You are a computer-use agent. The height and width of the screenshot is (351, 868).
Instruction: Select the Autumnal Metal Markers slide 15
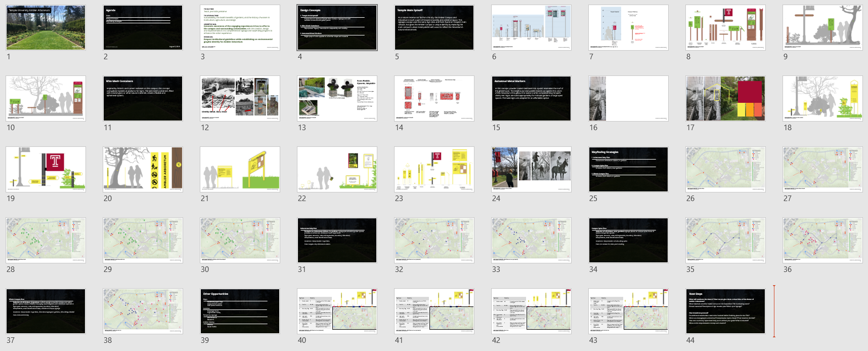(x=532, y=99)
